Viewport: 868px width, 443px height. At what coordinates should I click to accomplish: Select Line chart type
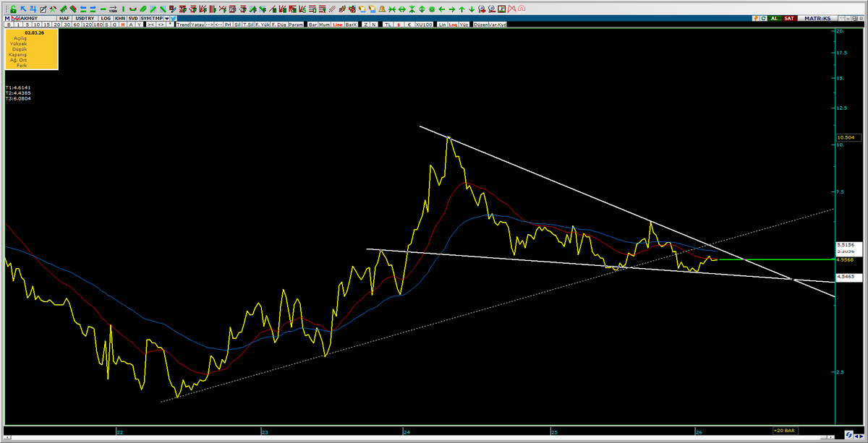pos(338,25)
